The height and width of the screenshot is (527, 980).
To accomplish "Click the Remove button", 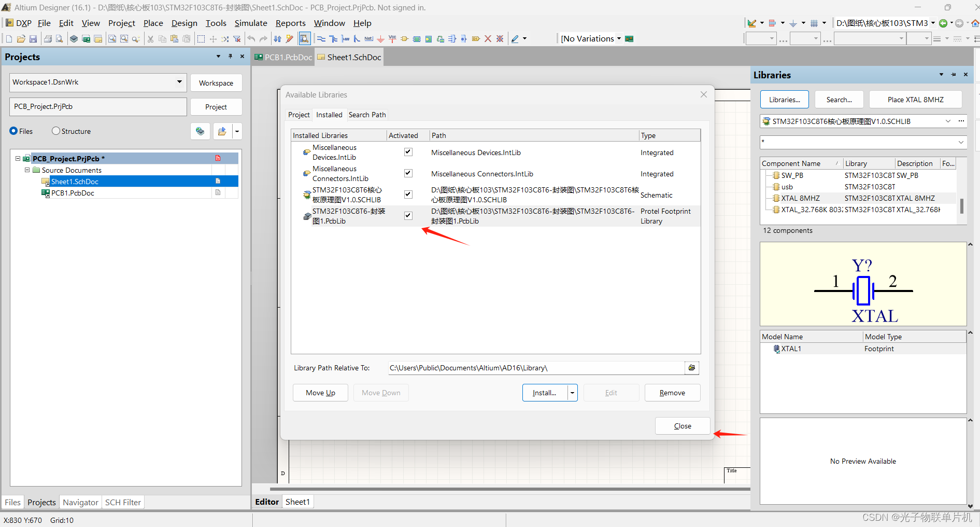I will (x=672, y=393).
